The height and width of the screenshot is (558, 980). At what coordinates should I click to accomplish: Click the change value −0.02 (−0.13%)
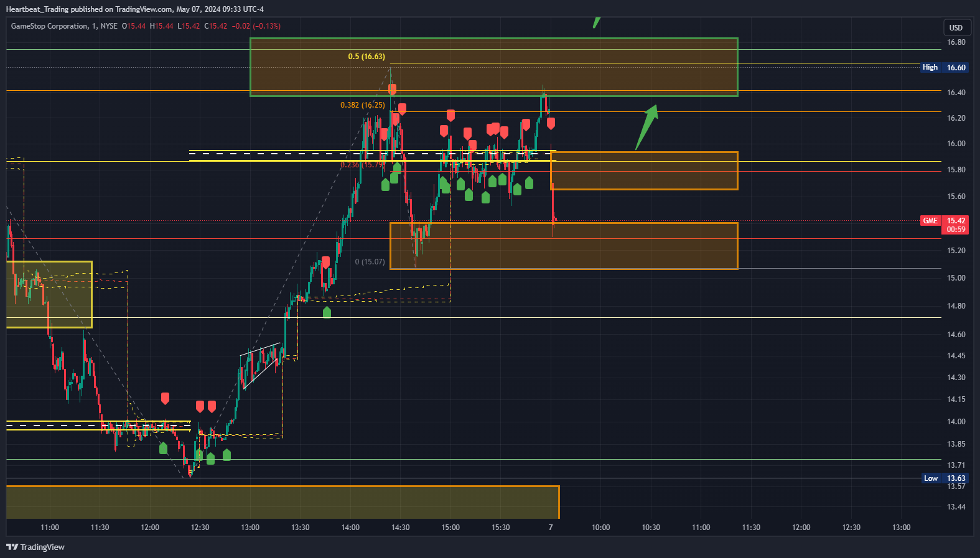pyautogui.click(x=256, y=26)
